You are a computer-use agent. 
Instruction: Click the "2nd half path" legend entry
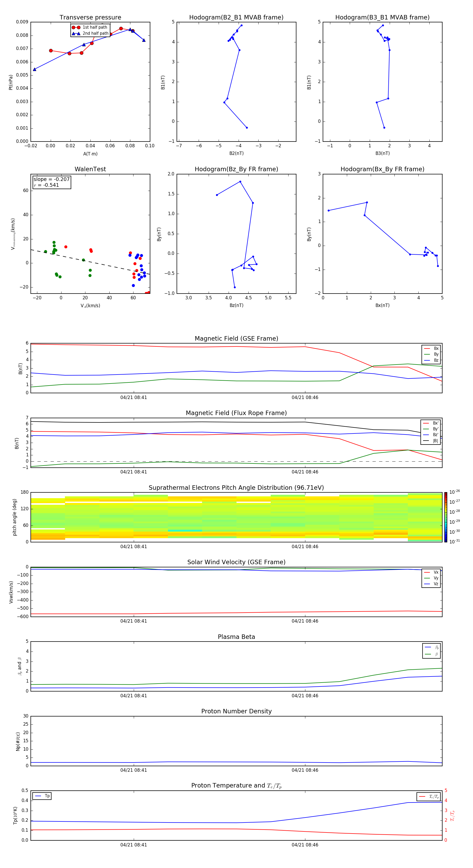coord(90,33)
